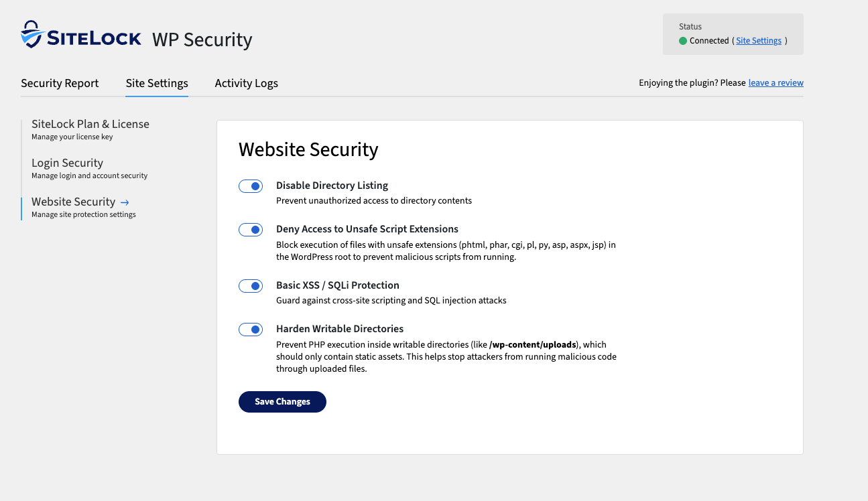
Task: Switch to the Security Report tab
Action: (x=59, y=83)
